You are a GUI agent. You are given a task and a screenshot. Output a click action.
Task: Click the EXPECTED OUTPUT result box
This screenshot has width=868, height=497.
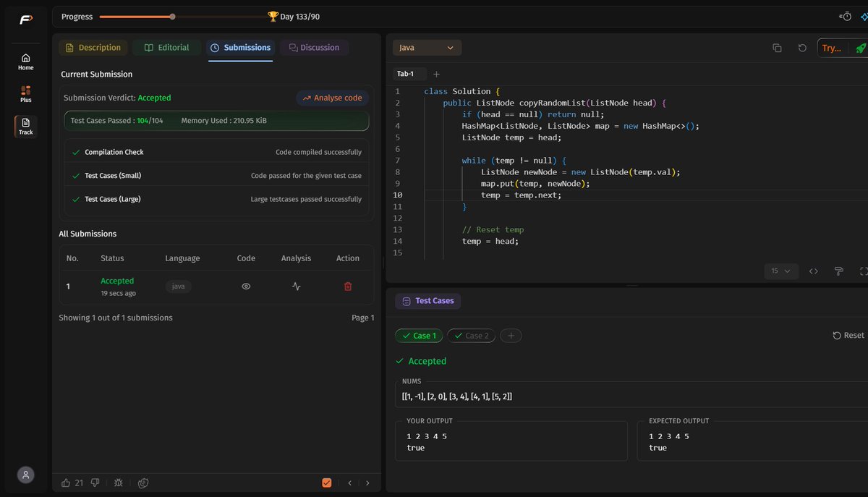pyautogui.click(x=752, y=441)
